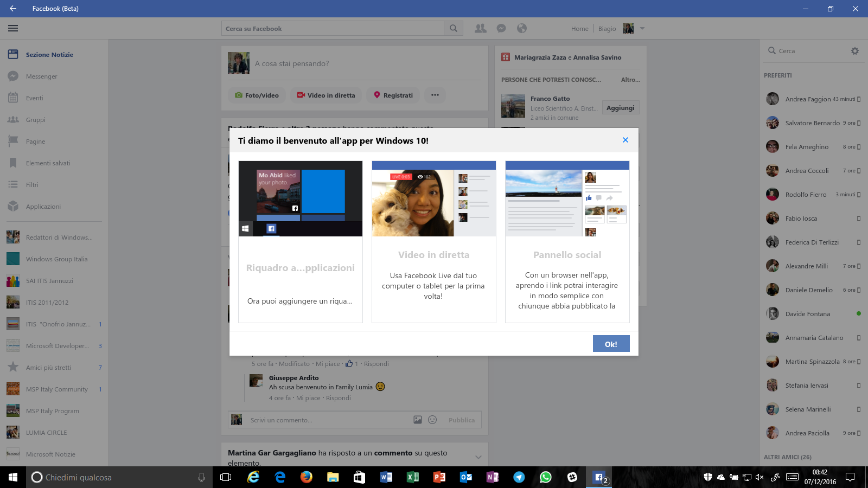The image size is (868, 488).
Task: Open friend requests icon in header
Action: click(x=481, y=28)
